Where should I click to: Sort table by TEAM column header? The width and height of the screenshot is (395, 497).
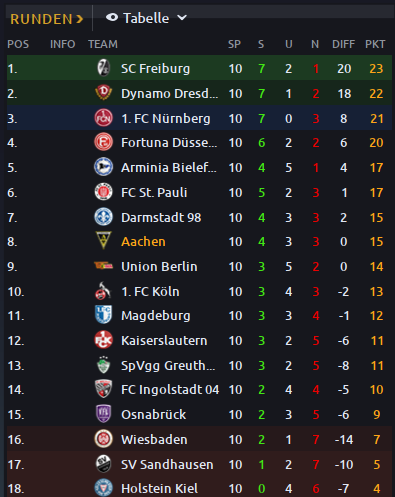(x=103, y=44)
